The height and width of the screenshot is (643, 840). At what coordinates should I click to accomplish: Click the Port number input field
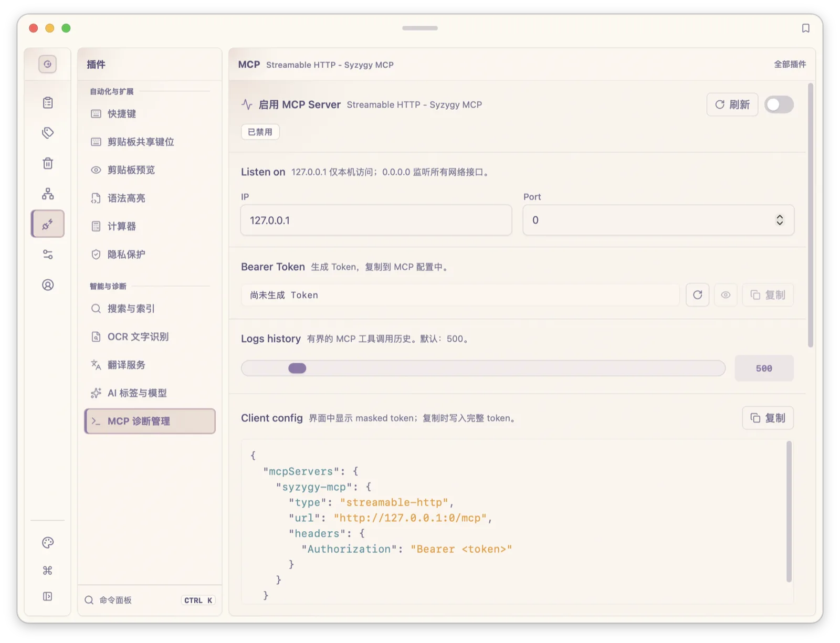coord(658,220)
